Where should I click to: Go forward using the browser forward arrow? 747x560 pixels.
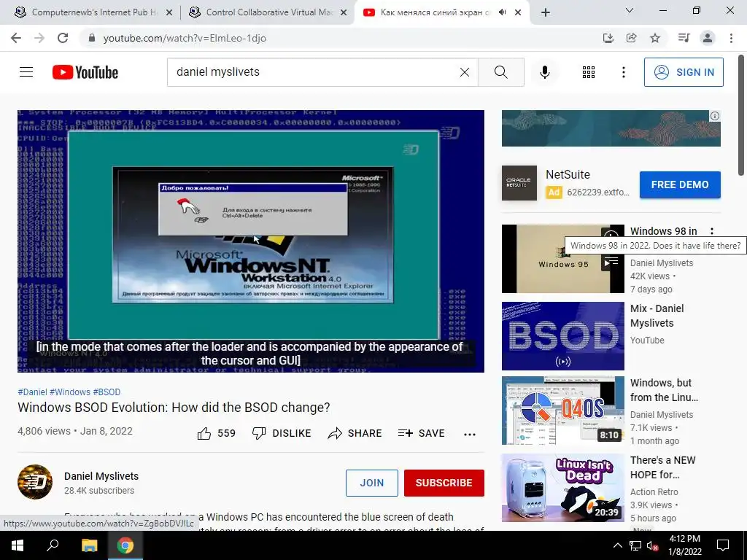(39, 38)
